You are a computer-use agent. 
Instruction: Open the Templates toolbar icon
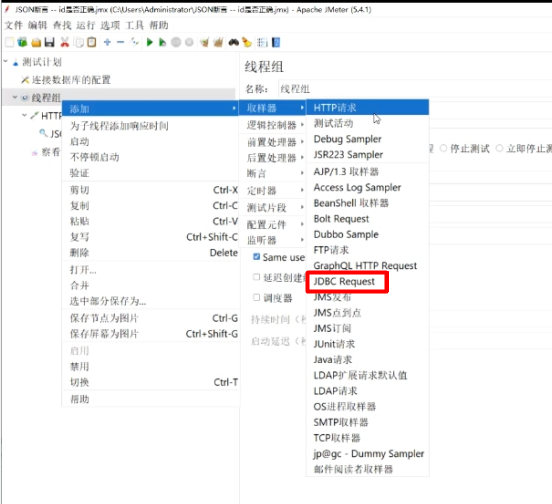(x=22, y=43)
